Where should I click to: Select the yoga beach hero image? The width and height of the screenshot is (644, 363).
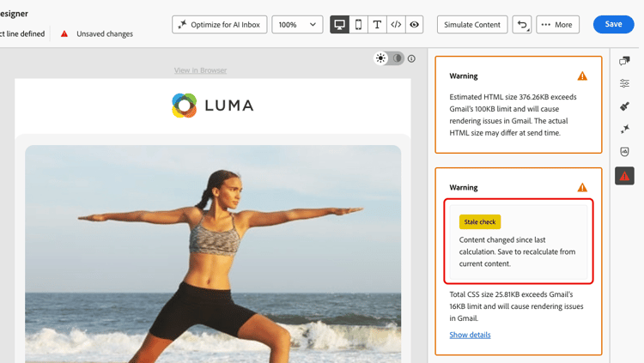[213, 254]
